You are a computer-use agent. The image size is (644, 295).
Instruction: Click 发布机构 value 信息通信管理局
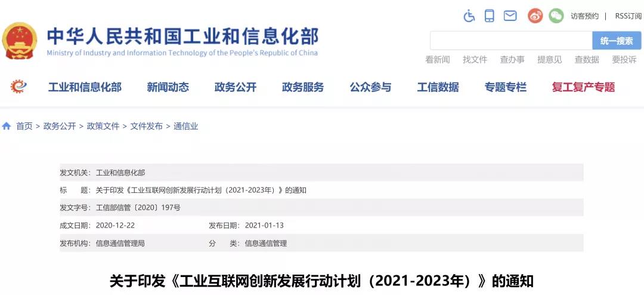click(x=120, y=243)
